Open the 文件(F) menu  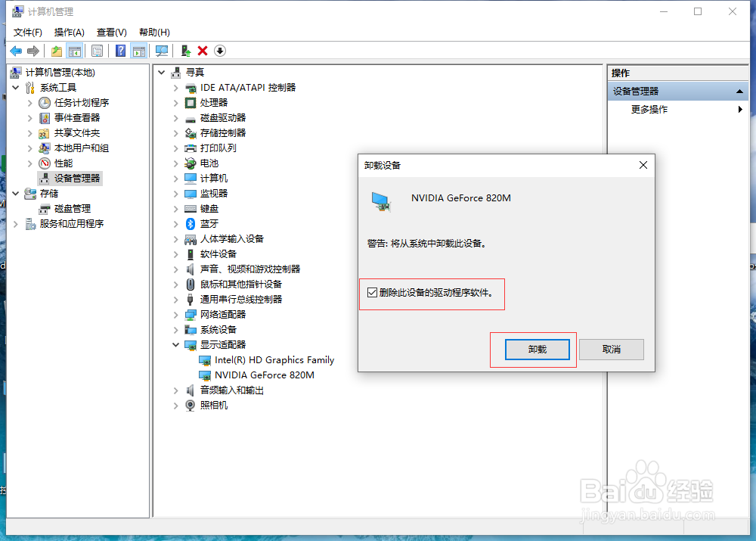coord(27,33)
